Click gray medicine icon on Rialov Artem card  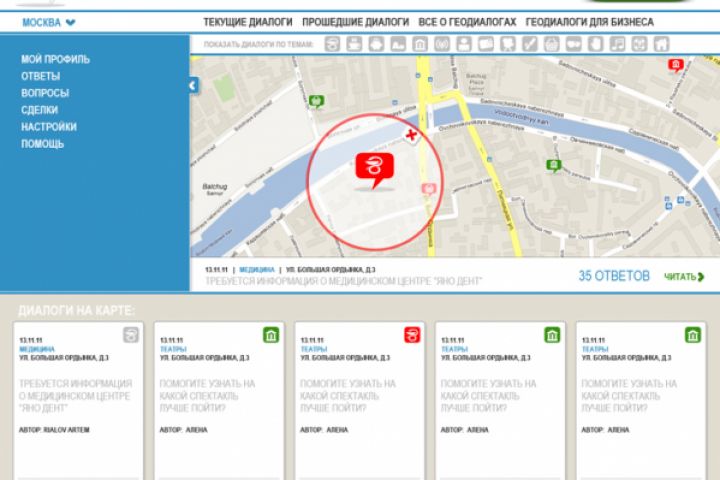[131, 335]
